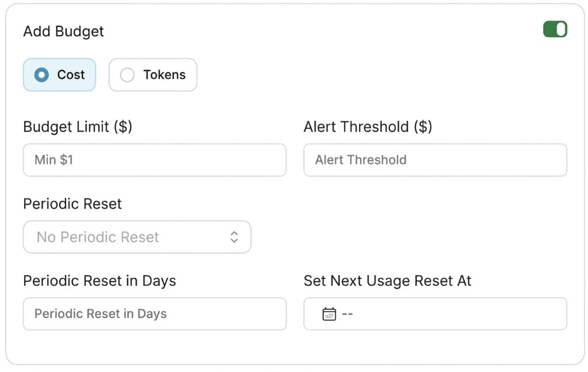Screen dimensions: 588x372
Task: Click the No Periodic Reset placeholder text
Action: (98, 237)
